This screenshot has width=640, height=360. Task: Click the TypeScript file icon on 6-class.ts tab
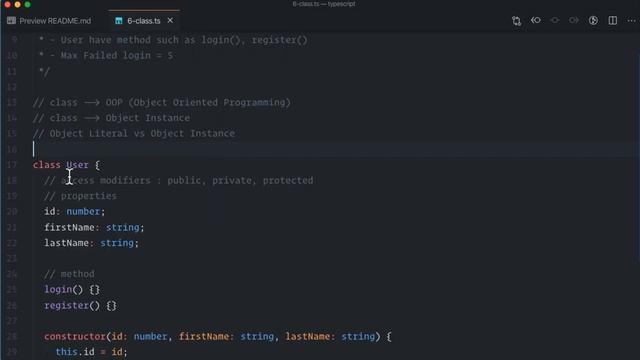coord(118,21)
